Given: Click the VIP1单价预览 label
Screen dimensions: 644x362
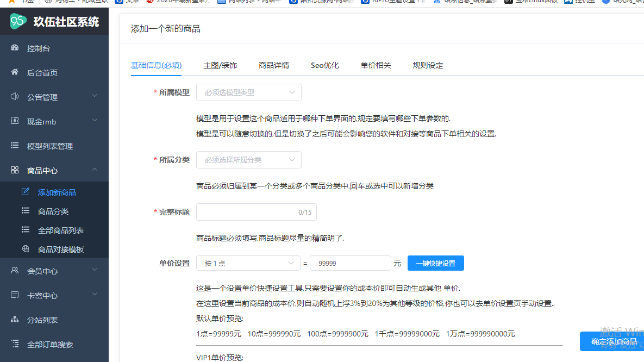Looking at the screenshot, I should click(220, 358).
